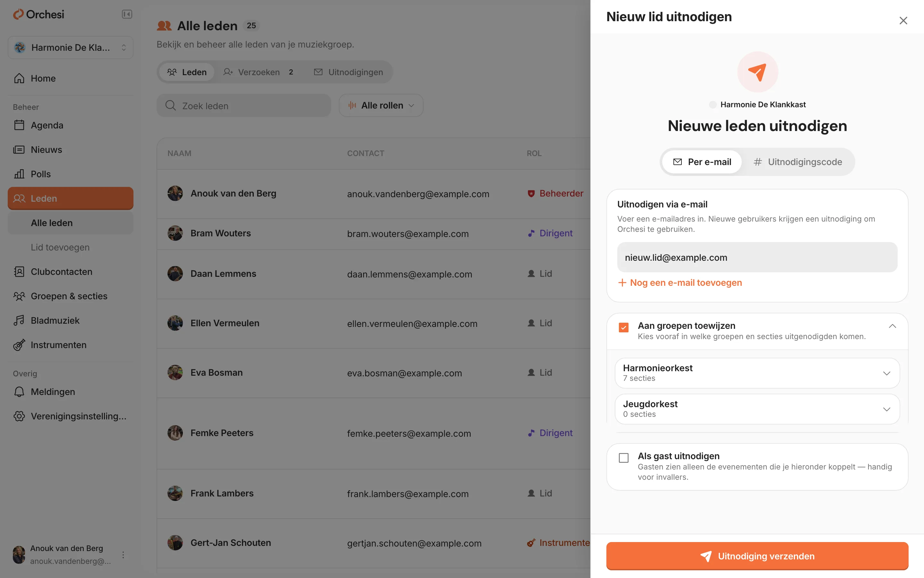Open Bladmuziek in the sidebar

tap(71, 321)
